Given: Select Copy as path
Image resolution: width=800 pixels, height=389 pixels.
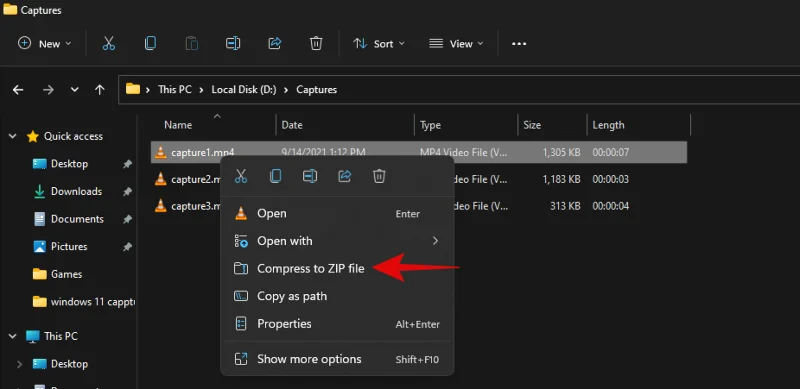Looking at the screenshot, I should (337, 296).
